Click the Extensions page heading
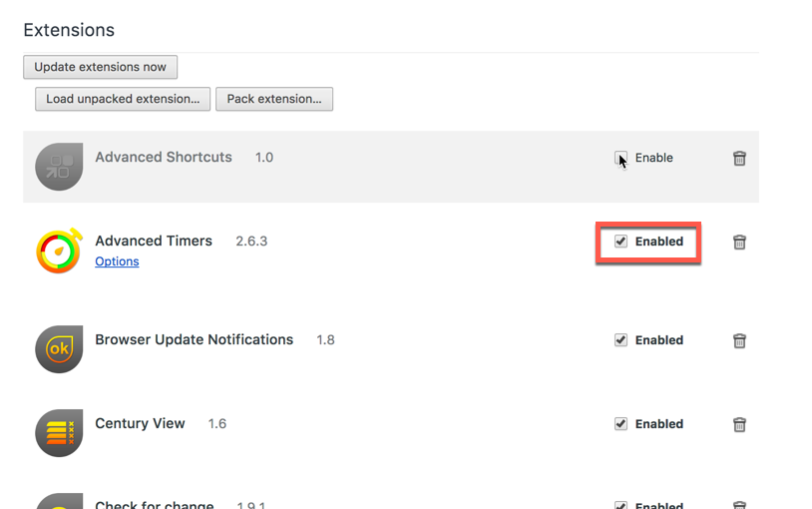 click(x=69, y=30)
